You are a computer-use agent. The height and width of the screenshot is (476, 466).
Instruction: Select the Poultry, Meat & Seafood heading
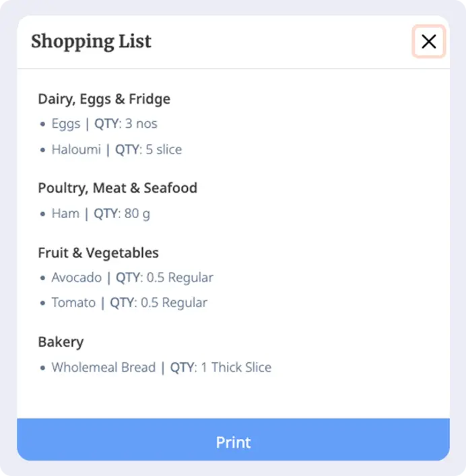click(117, 188)
